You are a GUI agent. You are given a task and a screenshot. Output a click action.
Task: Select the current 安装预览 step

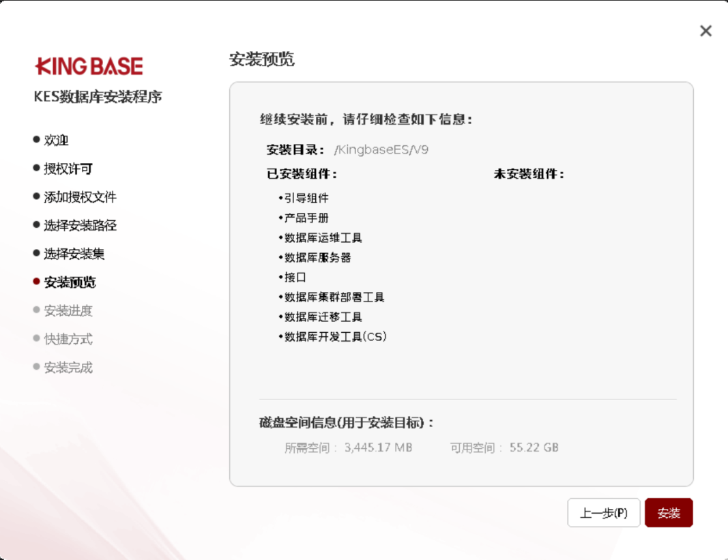click(70, 282)
